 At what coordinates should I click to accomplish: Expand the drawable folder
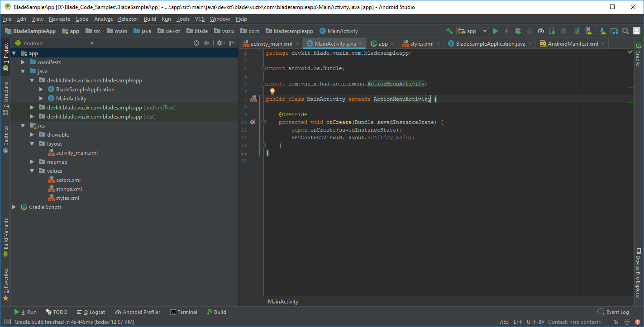click(32, 135)
